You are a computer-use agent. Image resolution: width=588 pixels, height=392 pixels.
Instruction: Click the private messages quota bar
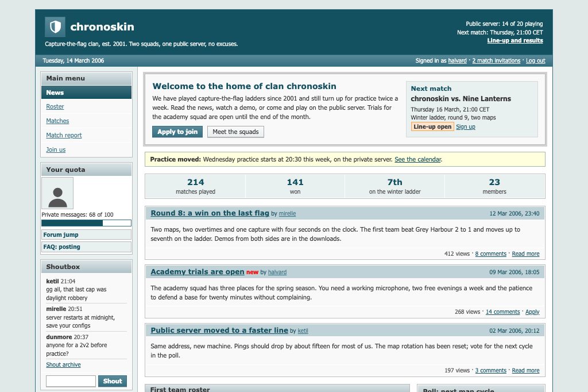(x=86, y=223)
